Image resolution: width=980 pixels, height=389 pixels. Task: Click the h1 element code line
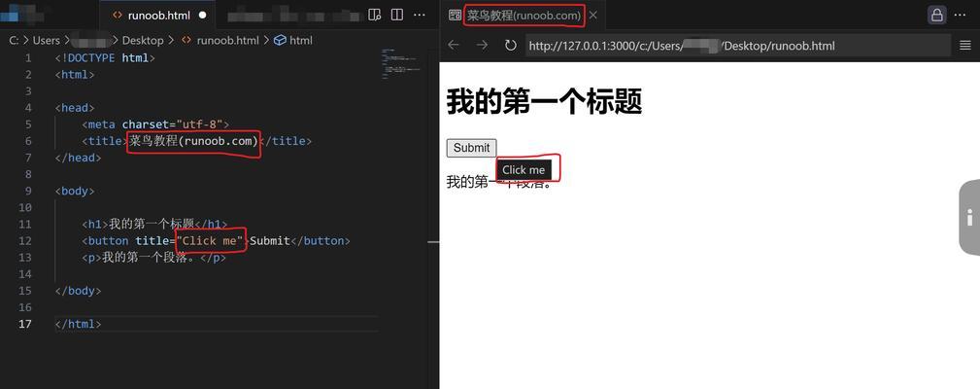[154, 224]
